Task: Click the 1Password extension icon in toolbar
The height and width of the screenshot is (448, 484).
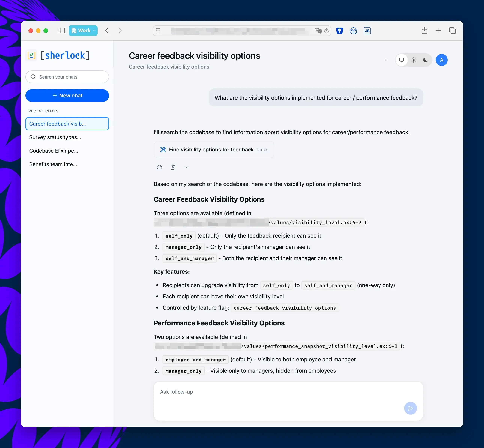Action: (339, 31)
